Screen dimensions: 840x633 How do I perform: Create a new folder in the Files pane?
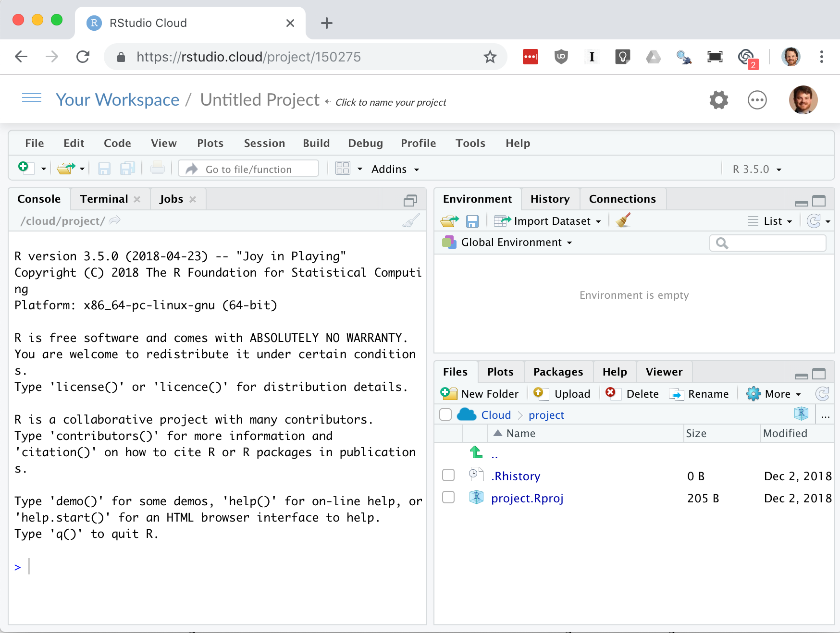coord(480,393)
